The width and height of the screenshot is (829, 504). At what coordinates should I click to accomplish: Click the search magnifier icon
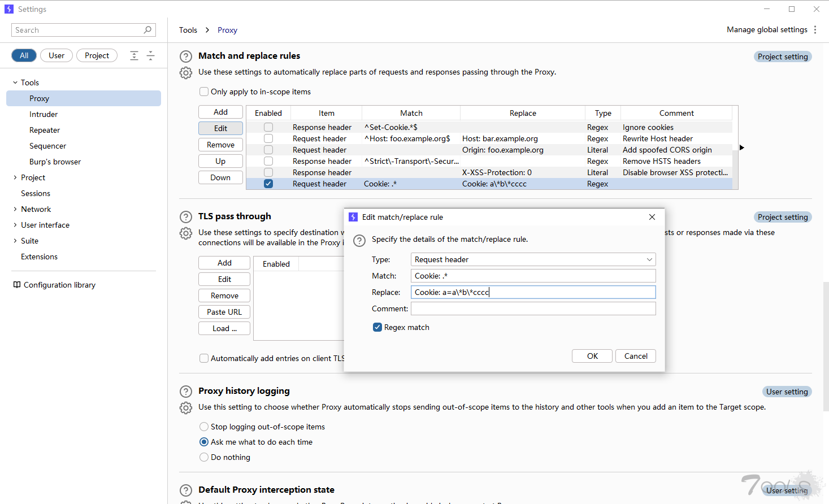coord(147,30)
